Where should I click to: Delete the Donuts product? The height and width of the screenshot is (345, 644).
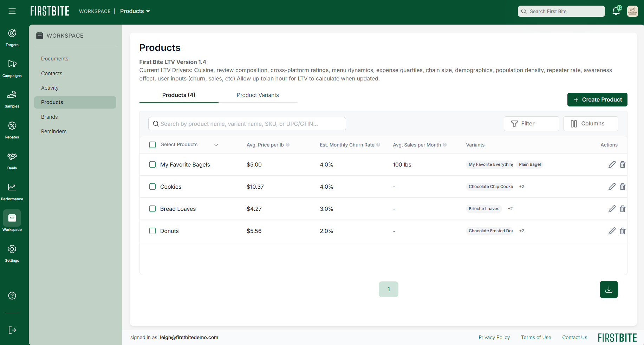pos(623,231)
